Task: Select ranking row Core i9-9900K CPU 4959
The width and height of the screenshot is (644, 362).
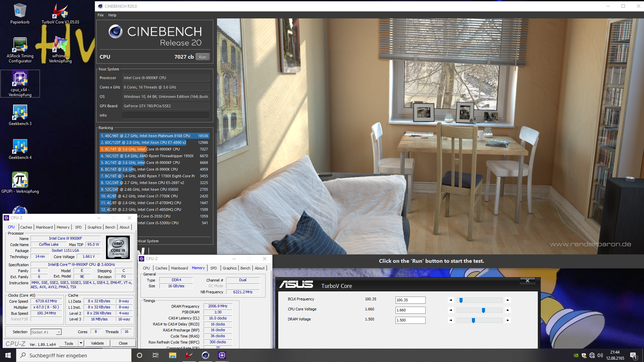Action: (x=155, y=169)
